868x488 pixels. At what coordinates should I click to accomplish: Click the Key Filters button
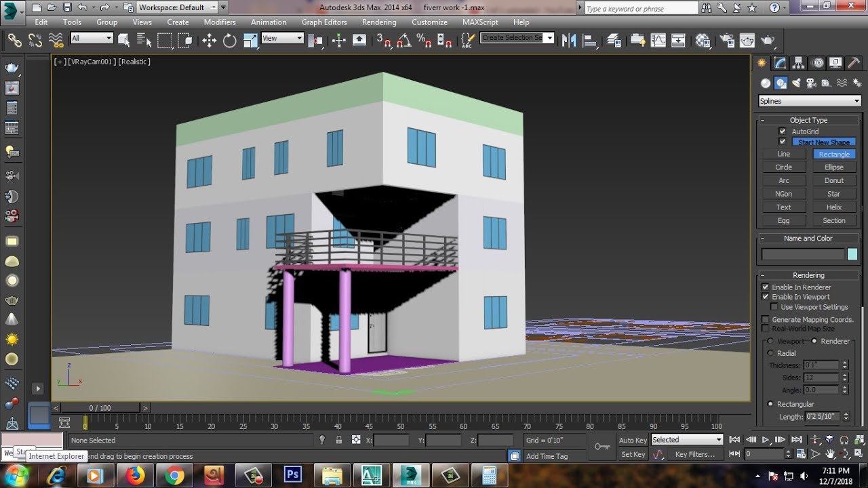pos(695,454)
